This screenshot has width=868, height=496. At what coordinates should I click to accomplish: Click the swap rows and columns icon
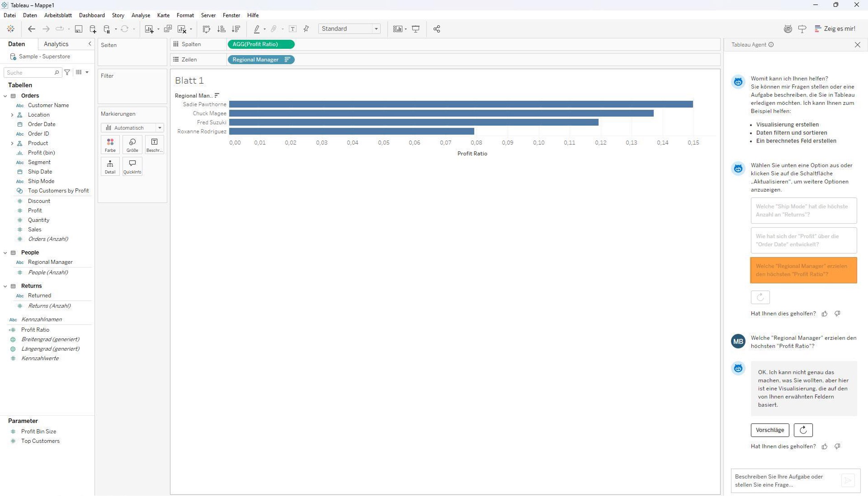click(207, 29)
